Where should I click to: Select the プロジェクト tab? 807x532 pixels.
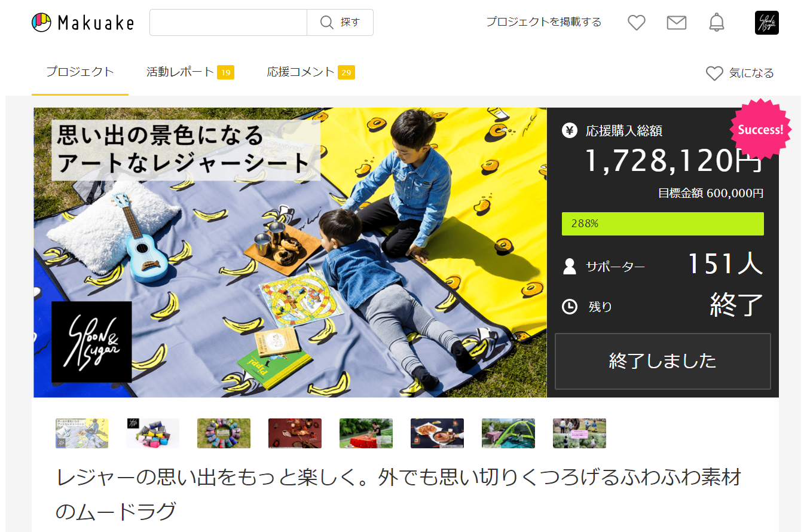click(x=80, y=72)
